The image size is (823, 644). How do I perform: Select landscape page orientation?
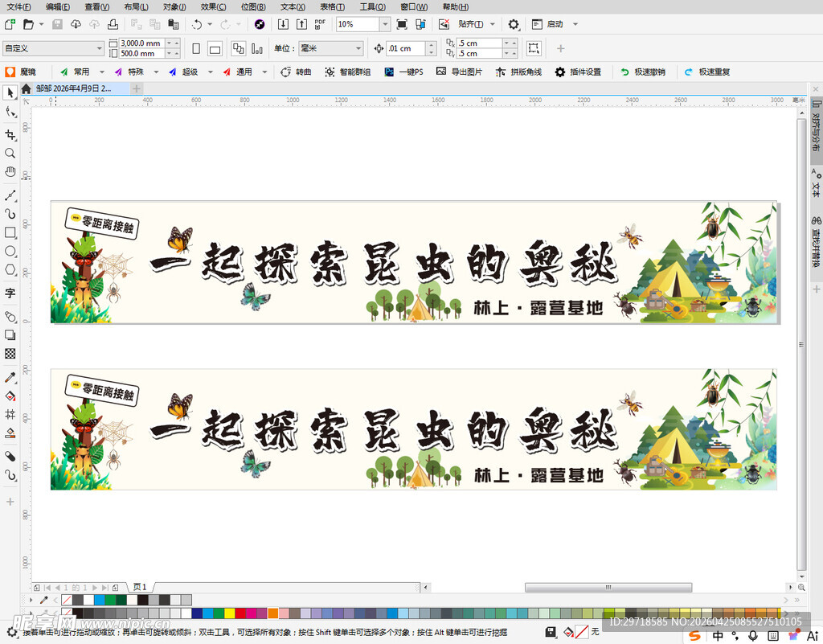215,49
